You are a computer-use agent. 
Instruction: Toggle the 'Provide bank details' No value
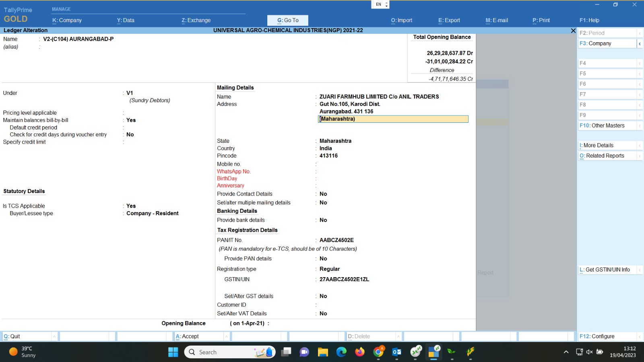[x=323, y=220]
